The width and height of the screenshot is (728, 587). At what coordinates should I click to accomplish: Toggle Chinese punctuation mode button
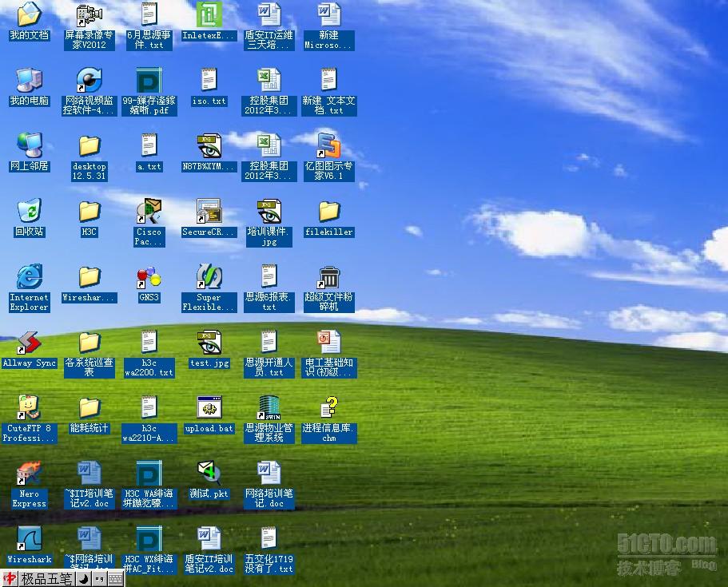pos(99,579)
